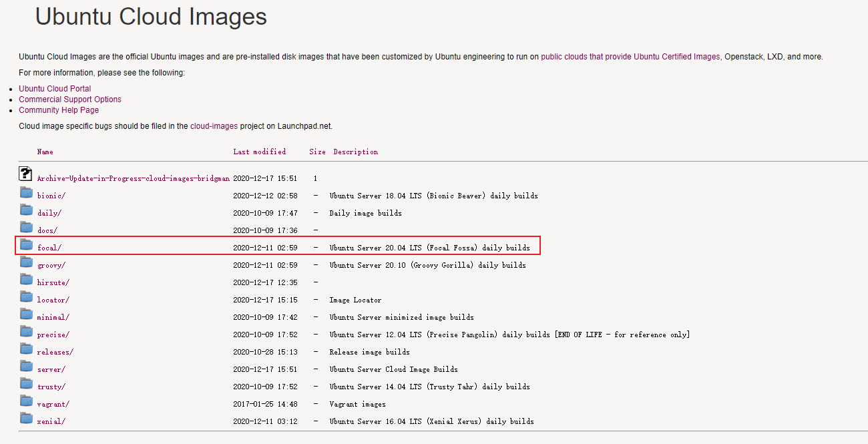Click the folder icon next to groovy/
The width and height of the screenshot is (868, 444).
tap(26, 262)
